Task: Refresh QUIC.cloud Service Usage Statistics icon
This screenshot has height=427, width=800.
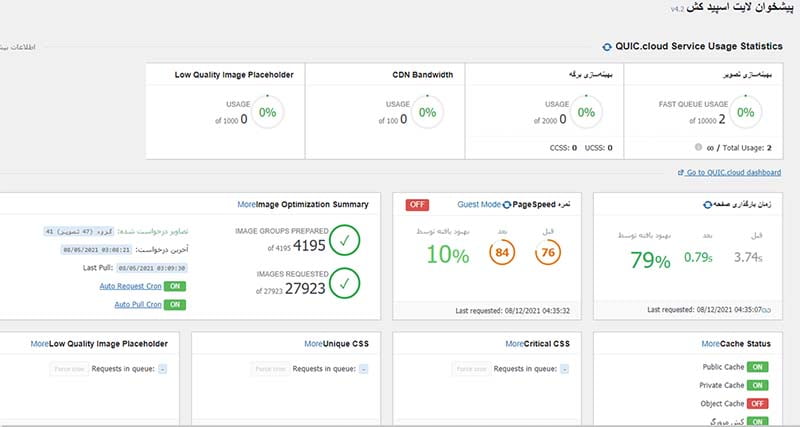Action: (607, 47)
